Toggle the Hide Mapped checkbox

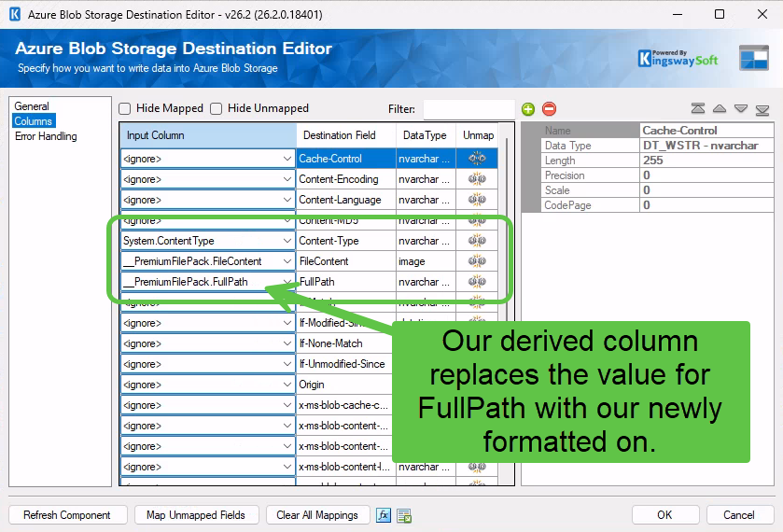pyautogui.click(x=125, y=108)
